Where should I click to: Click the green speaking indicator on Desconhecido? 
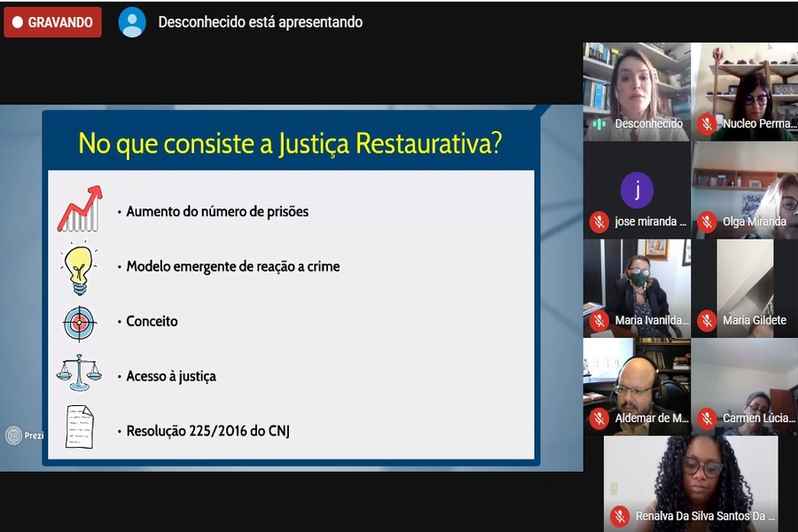(x=599, y=123)
